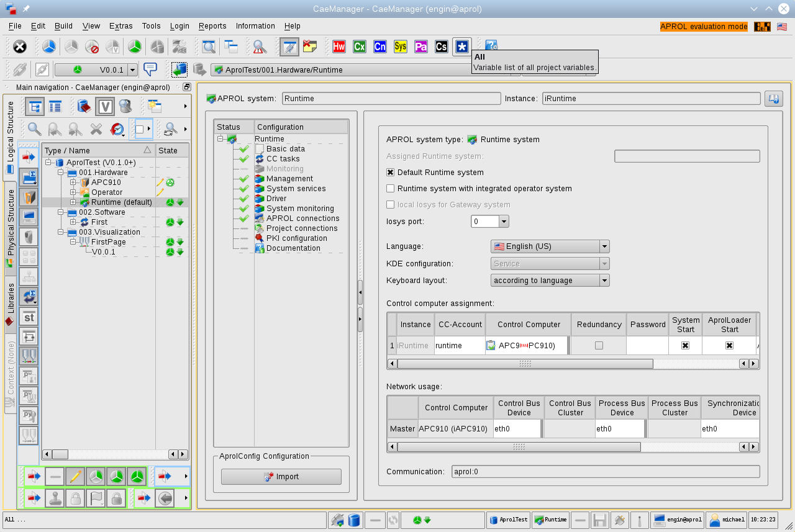Click the flag icon in bottom toolbar
This screenshot has height=532, width=795.
tap(96, 498)
